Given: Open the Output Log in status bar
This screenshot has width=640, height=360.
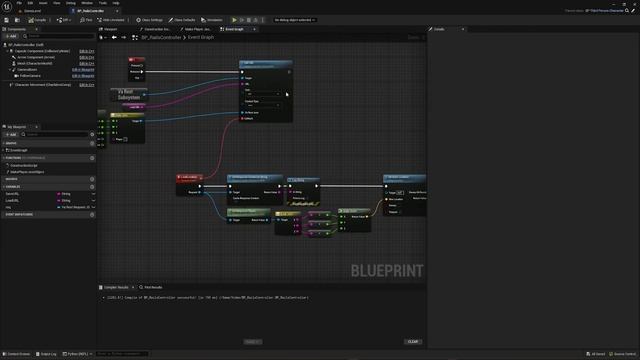Looking at the screenshot, I should (x=46, y=354).
